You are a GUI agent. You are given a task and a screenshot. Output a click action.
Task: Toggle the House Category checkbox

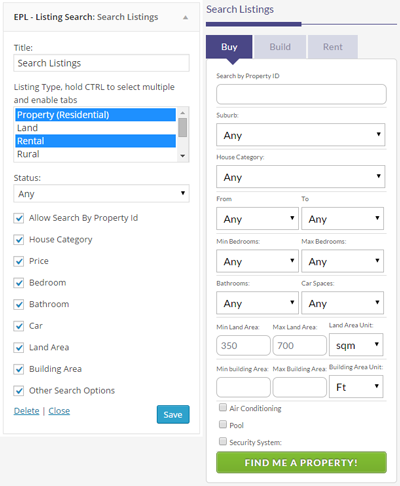tap(19, 240)
